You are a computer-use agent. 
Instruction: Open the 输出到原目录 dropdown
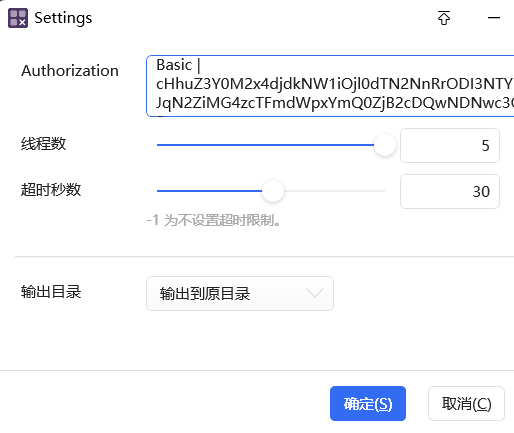pos(240,293)
